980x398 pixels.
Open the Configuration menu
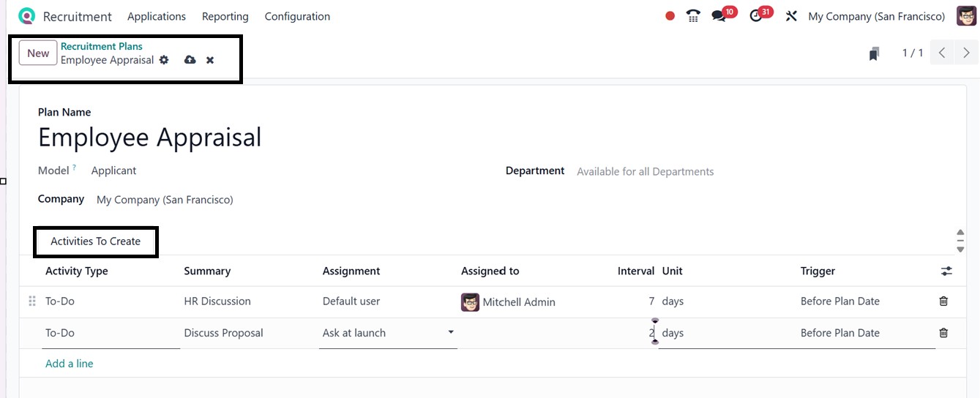(297, 16)
